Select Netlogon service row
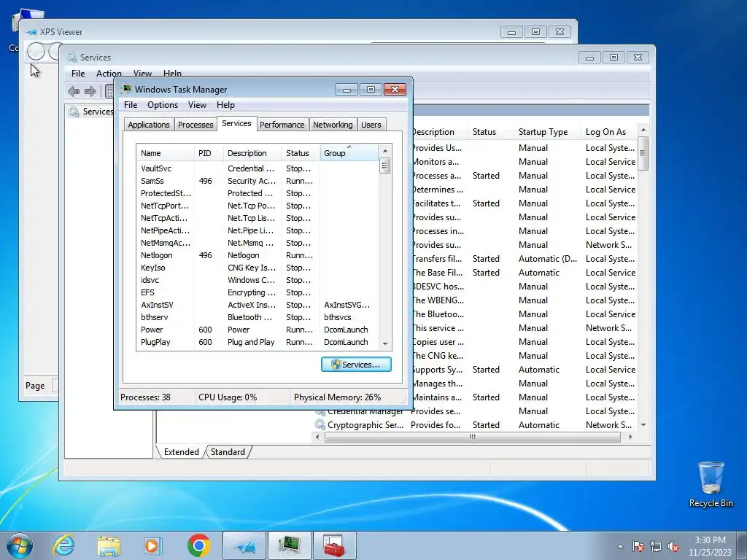This screenshot has height=560, width=747. coord(258,255)
